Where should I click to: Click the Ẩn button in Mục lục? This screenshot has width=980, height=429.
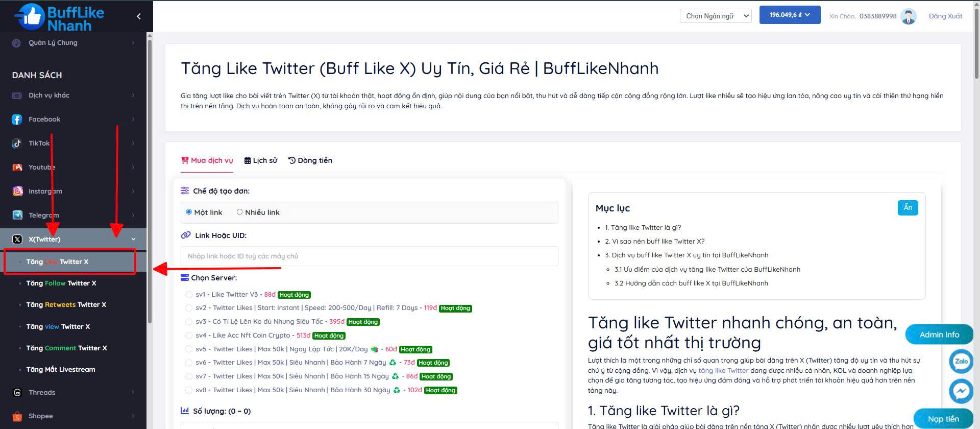[x=908, y=207]
